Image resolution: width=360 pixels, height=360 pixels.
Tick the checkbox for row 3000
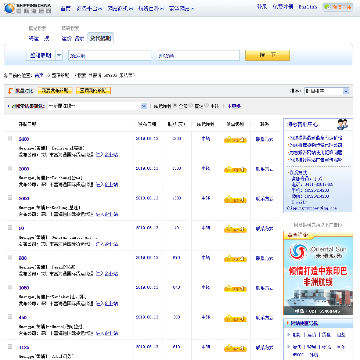tap(10, 287)
